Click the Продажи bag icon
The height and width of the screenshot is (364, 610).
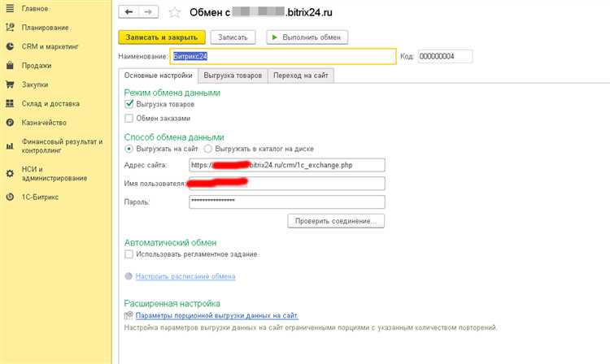[x=10, y=65]
